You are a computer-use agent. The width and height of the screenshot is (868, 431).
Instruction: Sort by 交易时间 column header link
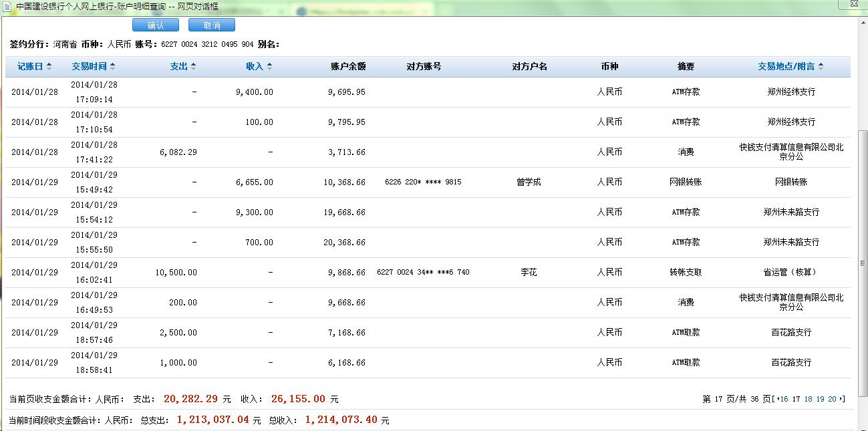click(90, 67)
